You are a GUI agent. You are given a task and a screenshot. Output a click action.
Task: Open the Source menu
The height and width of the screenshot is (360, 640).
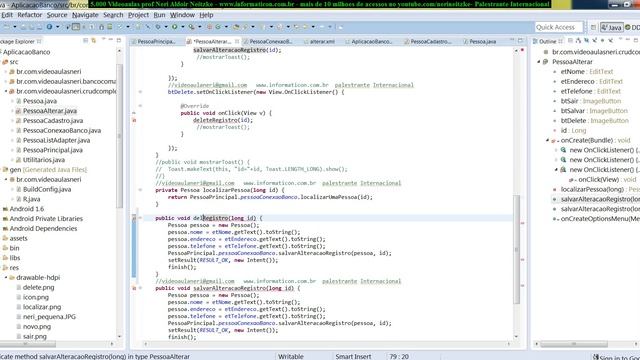click(57, 15)
